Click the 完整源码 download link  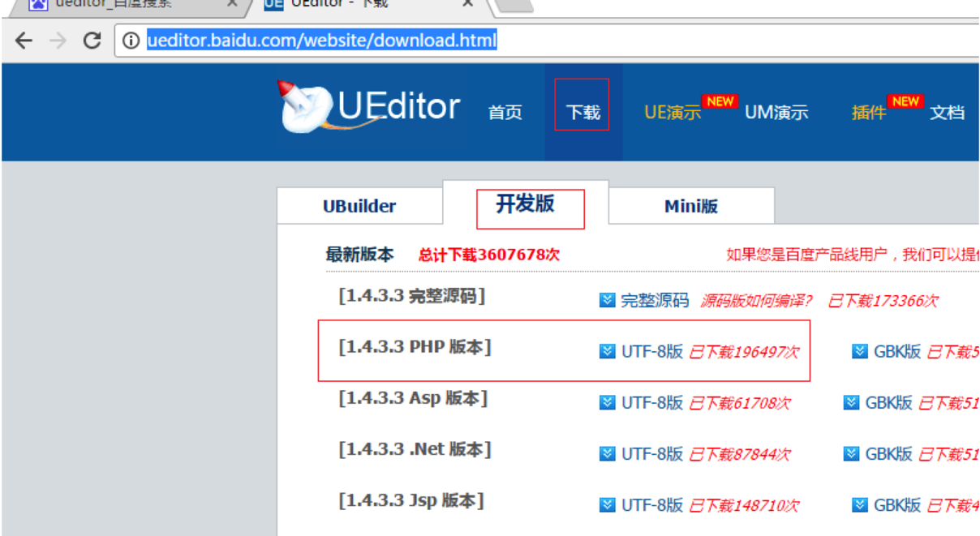[x=655, y=301]
